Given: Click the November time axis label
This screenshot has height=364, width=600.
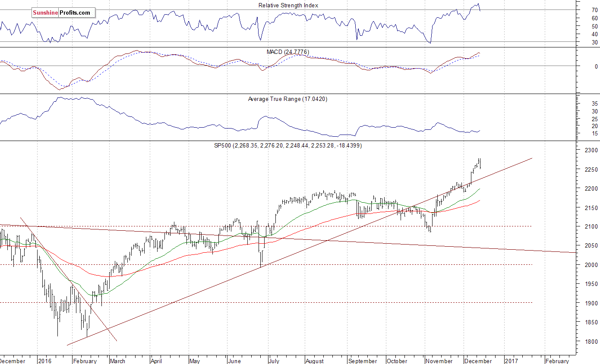Looking at the screenshot, I should pos(439,361).
